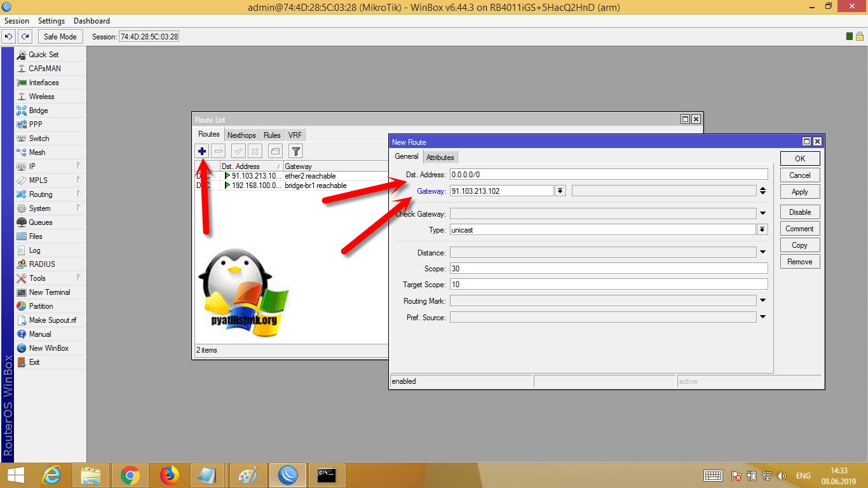This screenshot has width=868, height=488.
Task: Open the Filter funnel in Route List
Action: [x=295, y=151]
